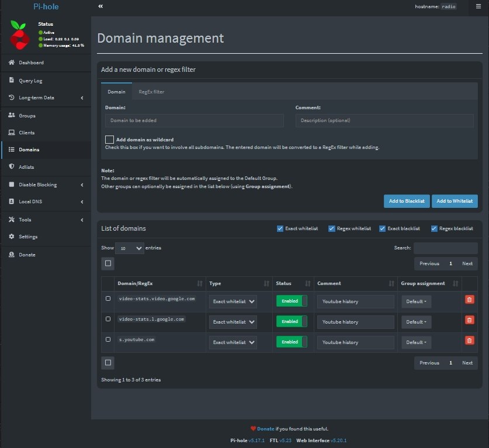Delete s.youtube.com with trash icon
489x448 pixels.
[469, 340]
